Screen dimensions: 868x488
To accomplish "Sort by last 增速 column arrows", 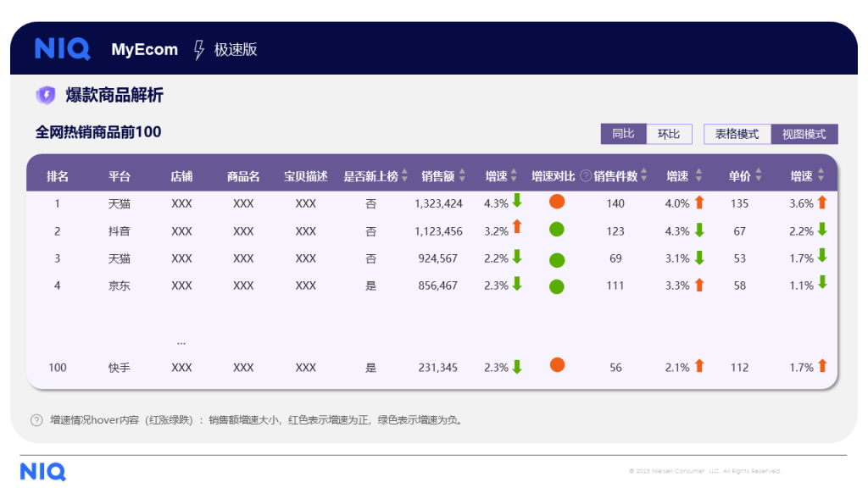I will (821, 175).
